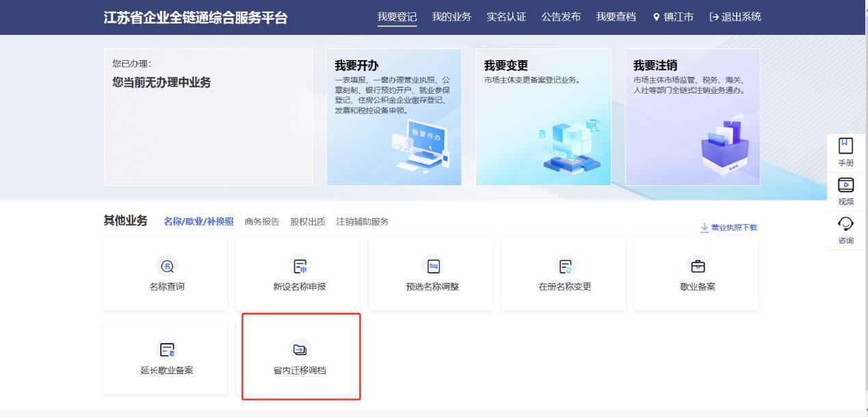The image size is (868, 417).
Task: Click the 我要注销 card title
Action: pyautogui.click(x=655, y=65)
